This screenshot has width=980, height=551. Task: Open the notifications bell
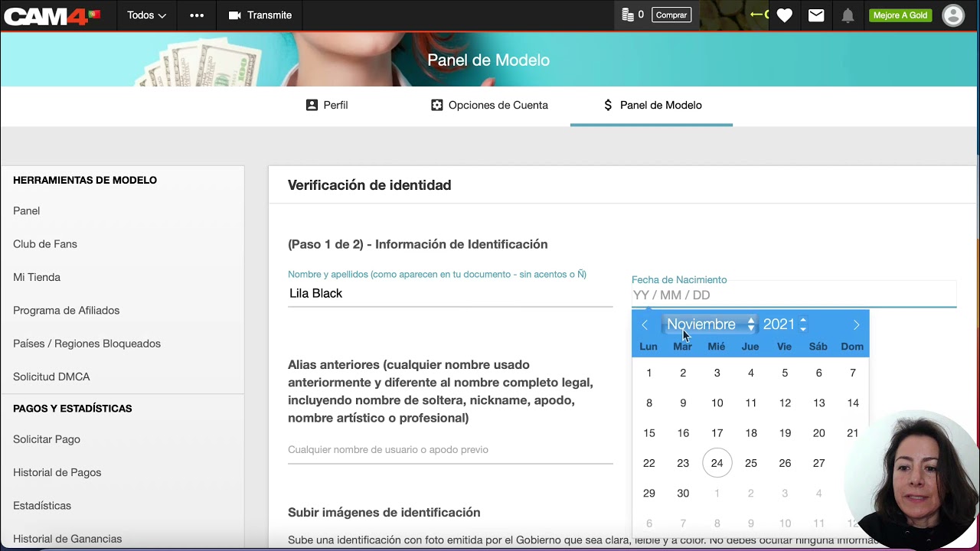(x=848, y=15)
